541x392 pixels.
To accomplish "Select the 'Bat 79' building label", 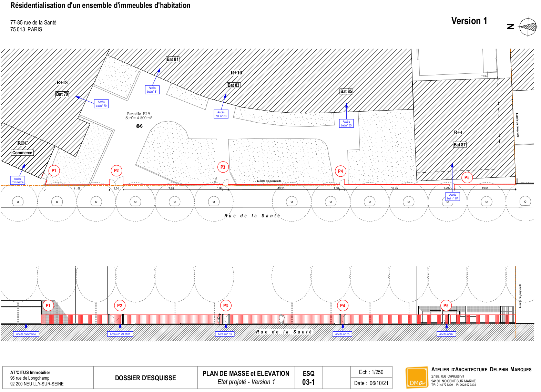I will click(62, 94).
